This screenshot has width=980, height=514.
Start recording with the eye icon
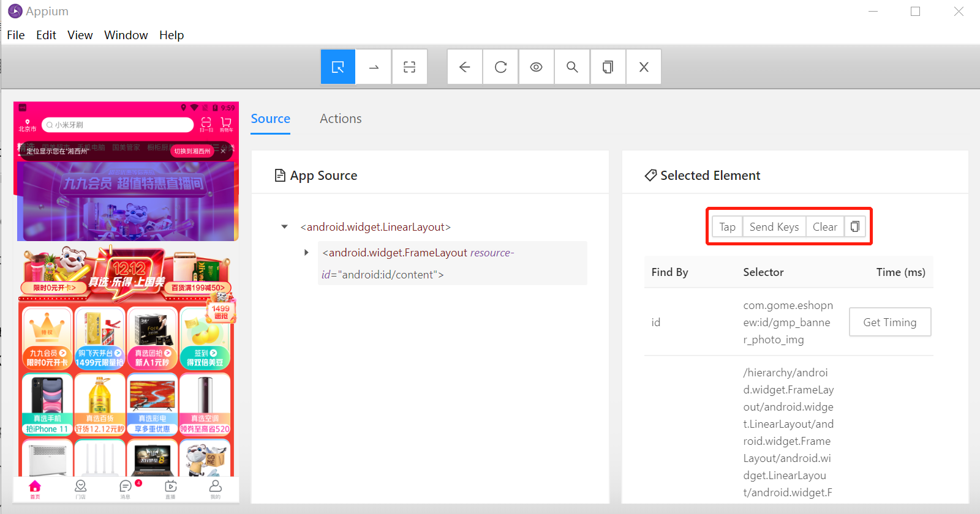point(536,67)
